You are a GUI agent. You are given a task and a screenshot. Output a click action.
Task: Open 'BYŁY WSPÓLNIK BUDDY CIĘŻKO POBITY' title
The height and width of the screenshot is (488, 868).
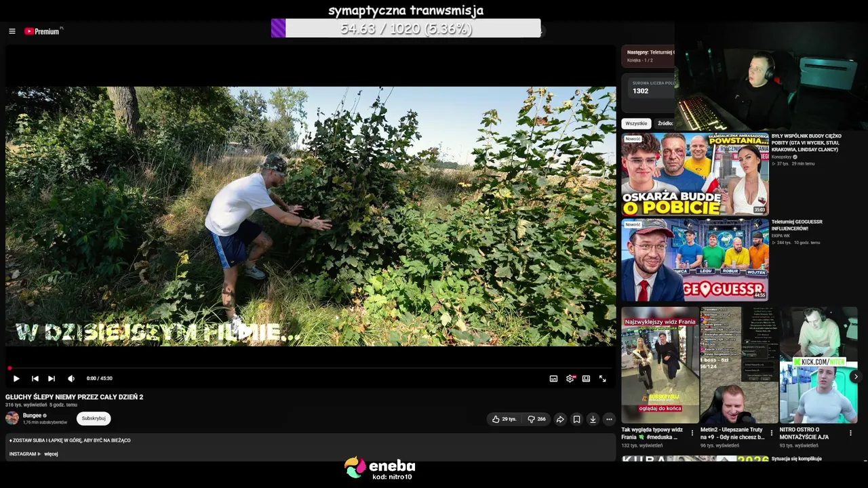click(x=806, y=143)
